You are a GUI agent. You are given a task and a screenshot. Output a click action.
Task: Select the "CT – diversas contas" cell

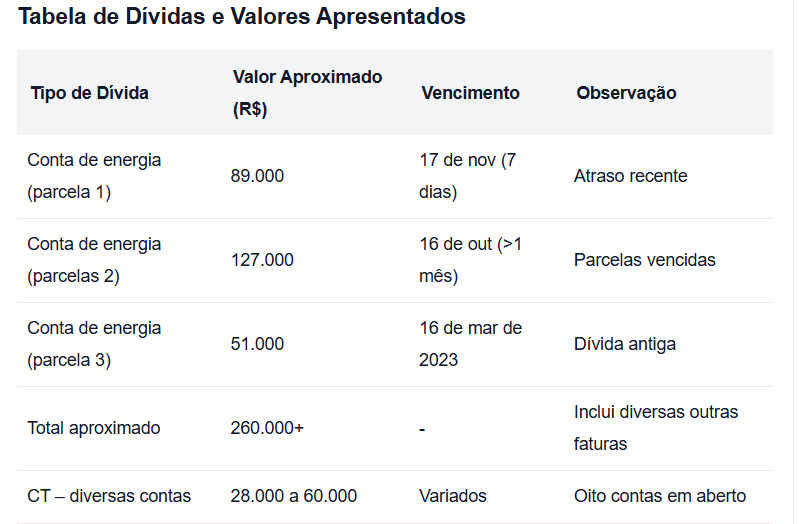point(109,496)
